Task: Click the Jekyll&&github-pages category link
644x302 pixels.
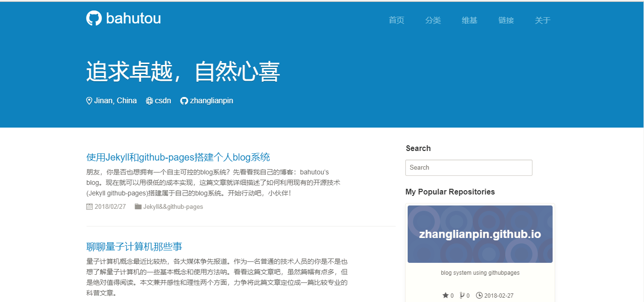Action: [x=173, y=207]
